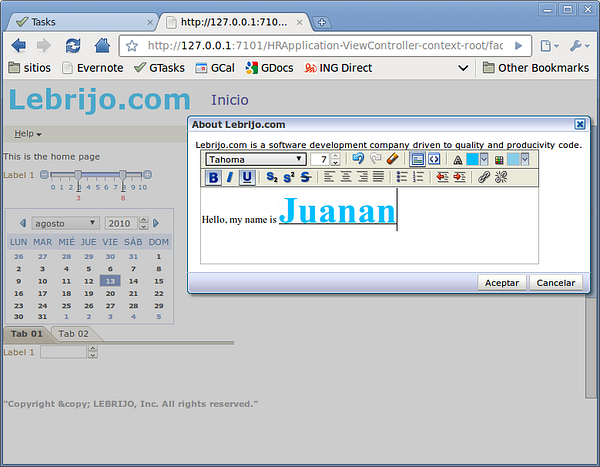The width and height of the screenshot is (600, 467).
Task: Insert a bulleted list
Action: tap(401, 177)
